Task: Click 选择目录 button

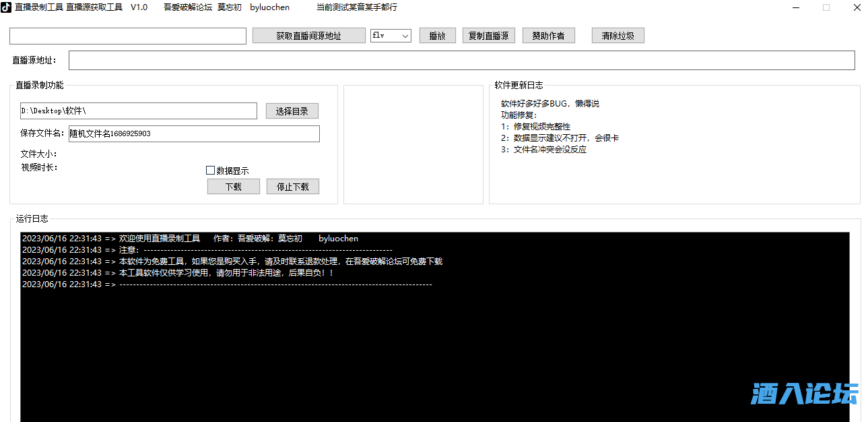Action: tap(292, 111)
